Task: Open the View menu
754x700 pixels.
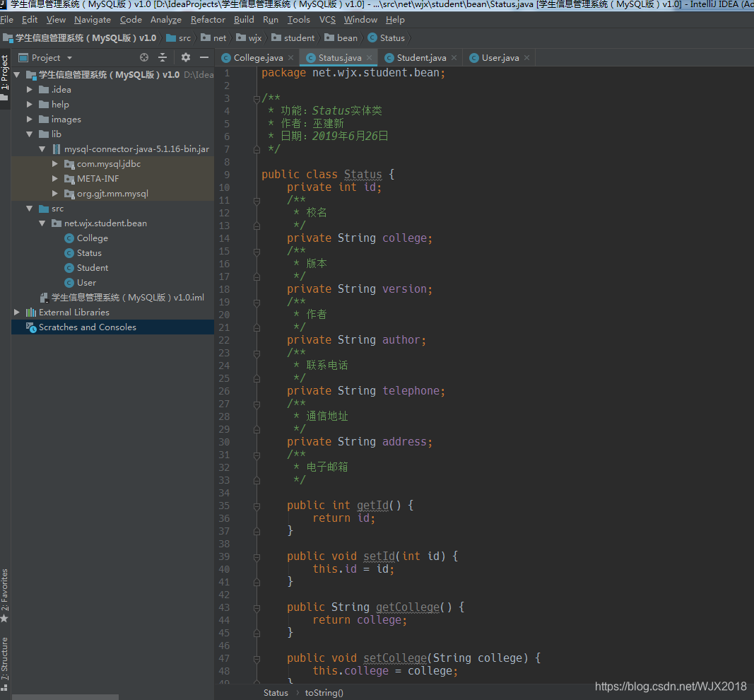Action: point(57,20)
